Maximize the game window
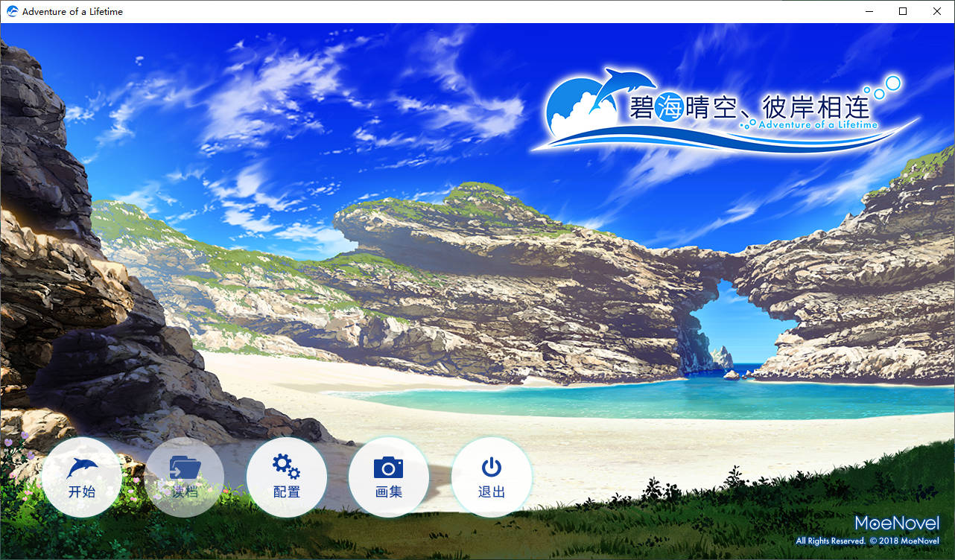 [903, 11]
